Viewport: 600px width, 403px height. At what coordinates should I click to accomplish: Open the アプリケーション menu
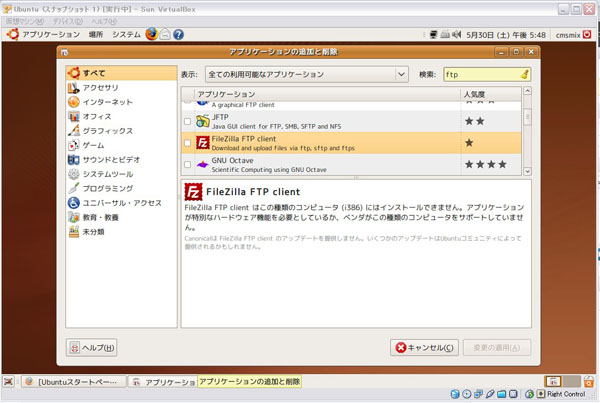(51, 34)
